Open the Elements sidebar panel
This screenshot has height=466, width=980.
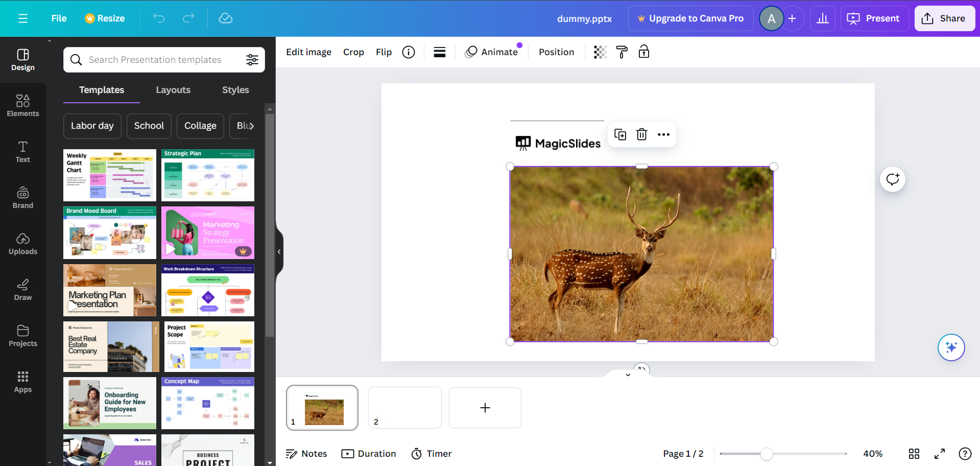click(x=23, y=106)
